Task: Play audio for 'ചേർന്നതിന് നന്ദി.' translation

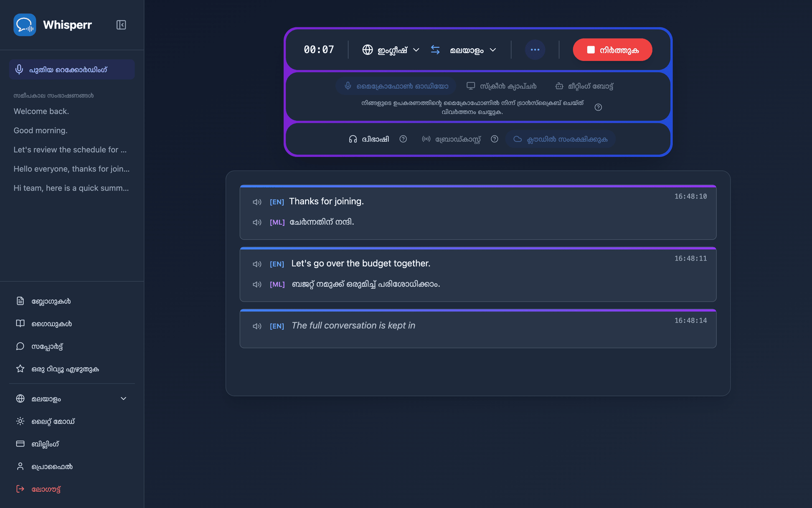Action: pos(257,223)
